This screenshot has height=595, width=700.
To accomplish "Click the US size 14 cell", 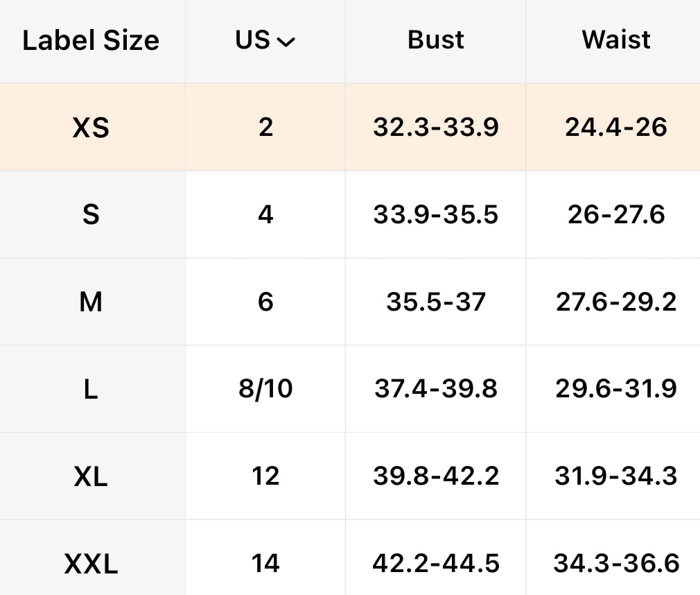I will click(265, 564).
